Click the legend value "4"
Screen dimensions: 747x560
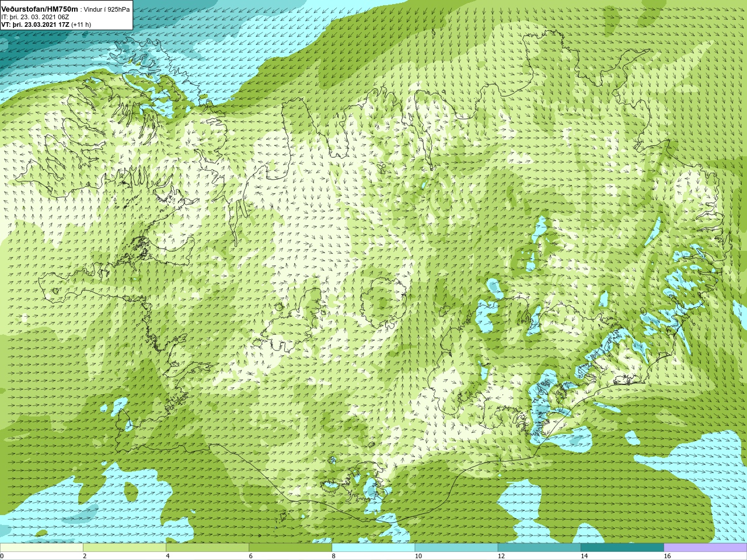click(167, 556)
